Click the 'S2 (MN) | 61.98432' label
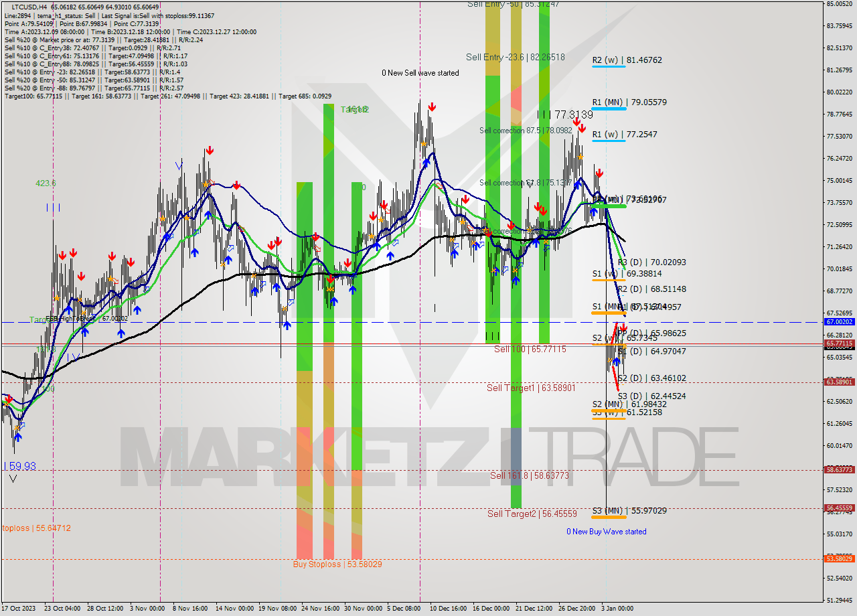This screenshot has width=857, height=616. pos(629,404)
